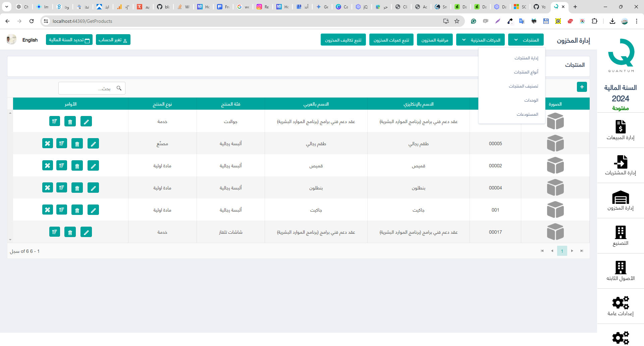Collapse the المنتجات dropdown button
Screen dimensions: 644x346
526,40
